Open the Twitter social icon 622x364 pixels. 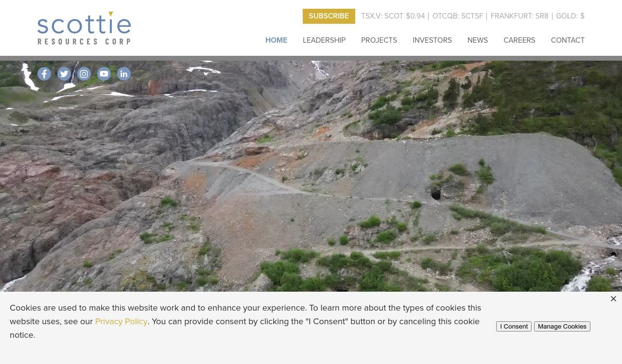[x=64, y=74]
